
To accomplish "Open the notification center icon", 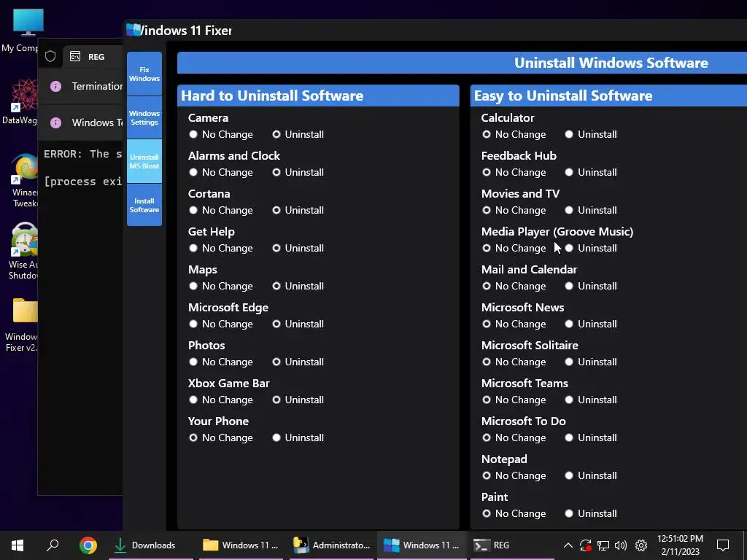I will pos(723,545).
